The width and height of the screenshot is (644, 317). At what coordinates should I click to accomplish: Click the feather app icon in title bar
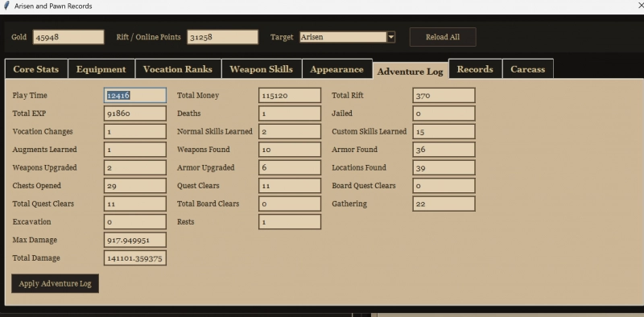click(x=6, y=6)
